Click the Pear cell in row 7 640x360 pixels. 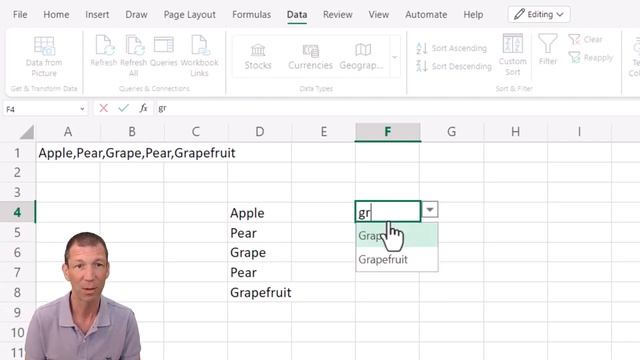(260, 273)
